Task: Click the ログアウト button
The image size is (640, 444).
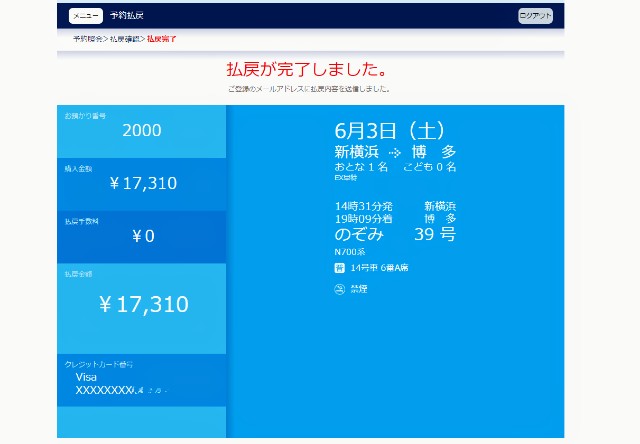Action: (x=536, y=16)
